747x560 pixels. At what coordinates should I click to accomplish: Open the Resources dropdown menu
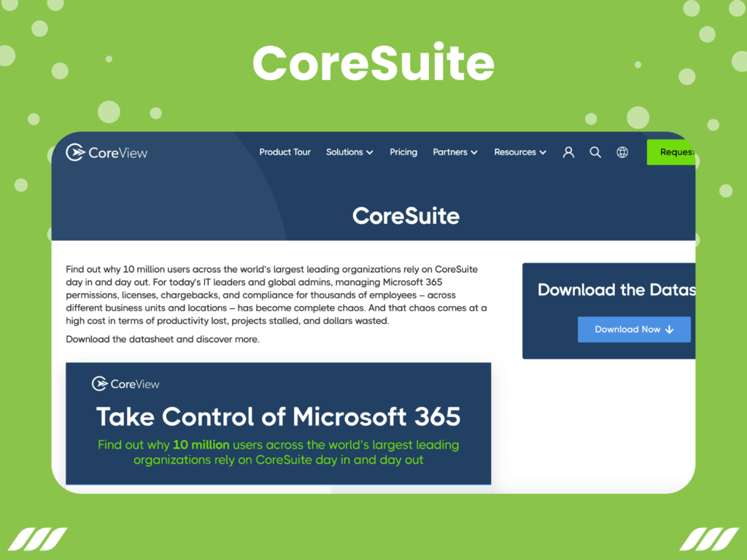(519, 152)
